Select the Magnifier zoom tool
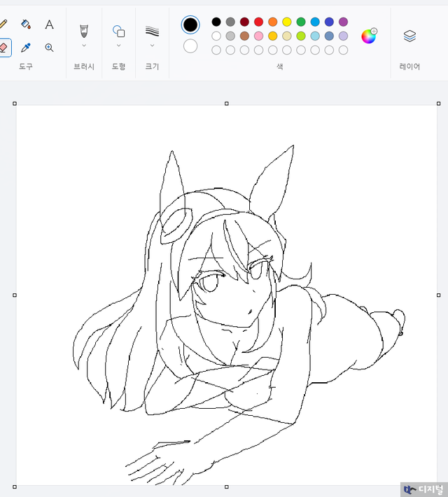This screenshot has width=448, height=497. click(x=49, y=48)
